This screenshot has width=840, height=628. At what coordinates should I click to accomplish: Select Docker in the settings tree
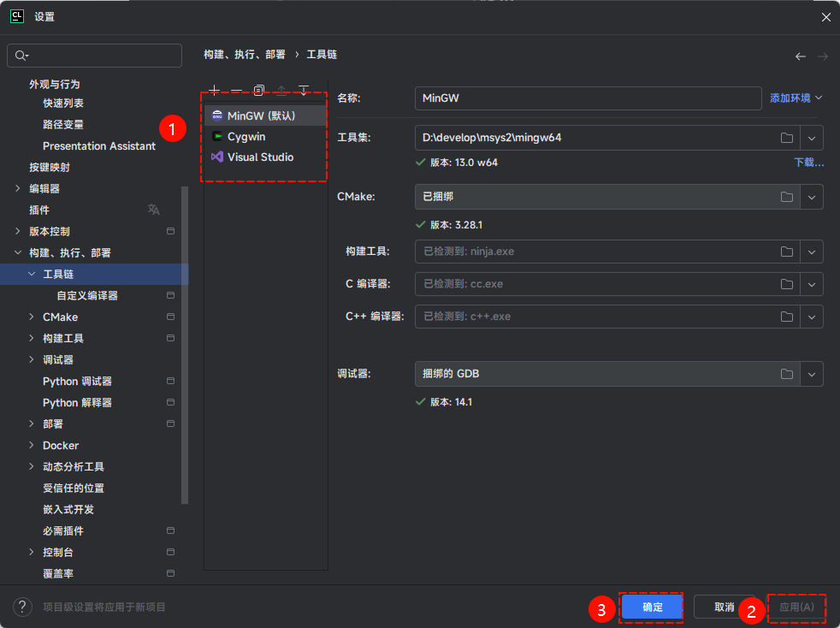pos(61,446)
